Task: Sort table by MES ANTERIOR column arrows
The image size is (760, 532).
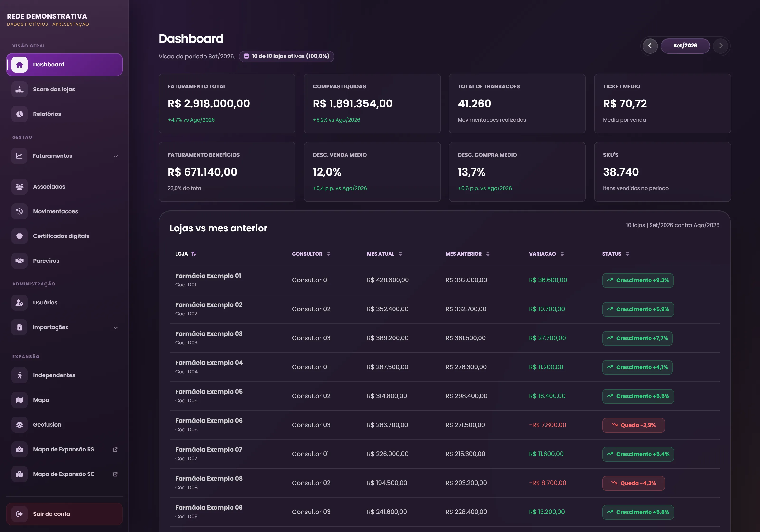Action: [488, 254]
